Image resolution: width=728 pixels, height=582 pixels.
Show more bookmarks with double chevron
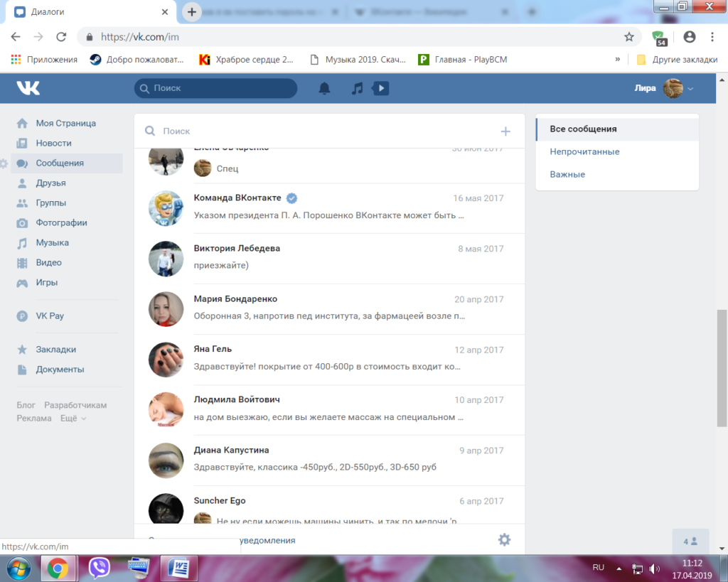pyautogui.click(x=618, y=60)
